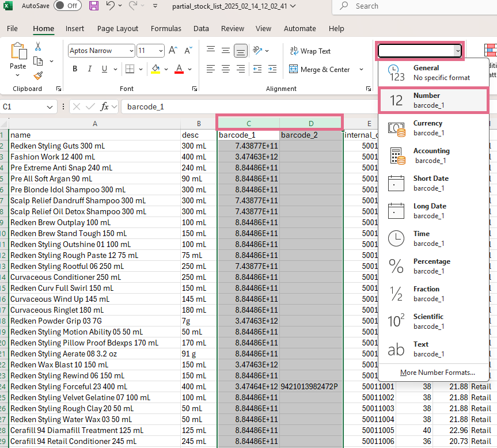Select column B header
Screen dimensions: 497x448
[199, 124]
